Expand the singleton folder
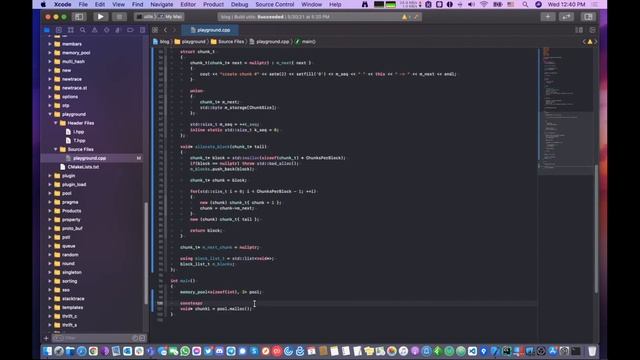 click(x=50, y=272)
